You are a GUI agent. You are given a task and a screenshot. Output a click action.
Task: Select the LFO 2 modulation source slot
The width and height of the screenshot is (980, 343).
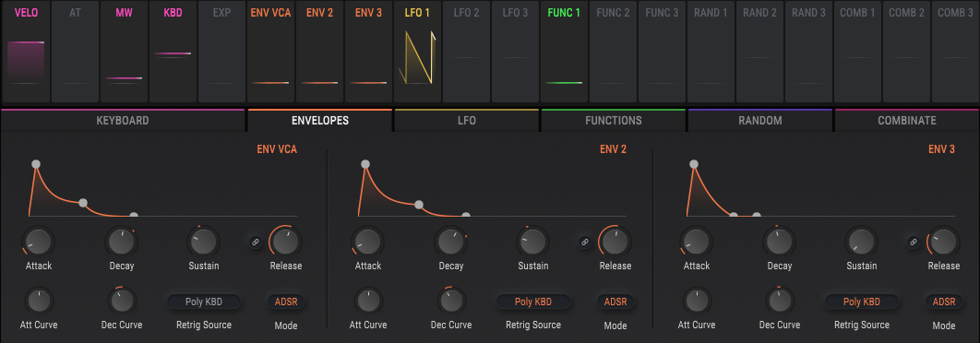tap(466, 52)
